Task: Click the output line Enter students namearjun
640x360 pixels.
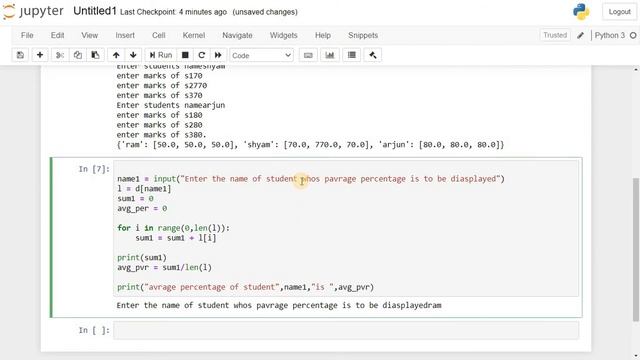Action: (x=171, y=105)
